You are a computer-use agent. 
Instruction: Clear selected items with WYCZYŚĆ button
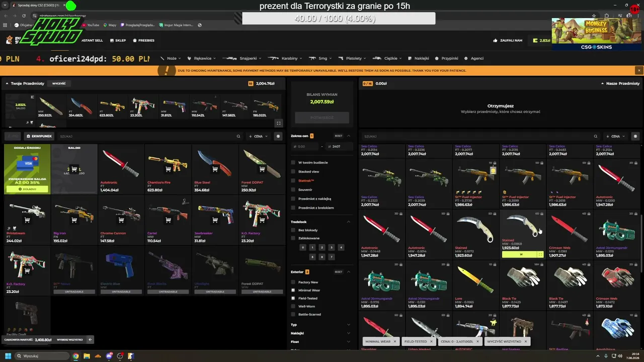[x=59, y=83]
